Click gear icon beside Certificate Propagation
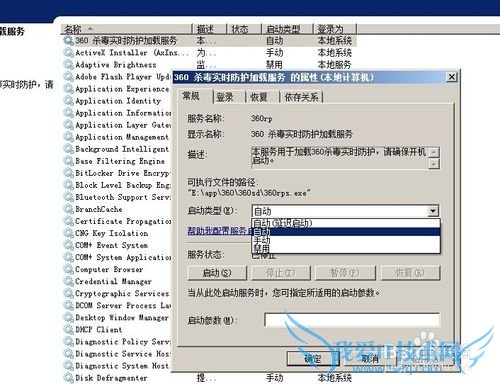Screen dimensions: 500x384 pyautogui.click(x=69, y=221)
